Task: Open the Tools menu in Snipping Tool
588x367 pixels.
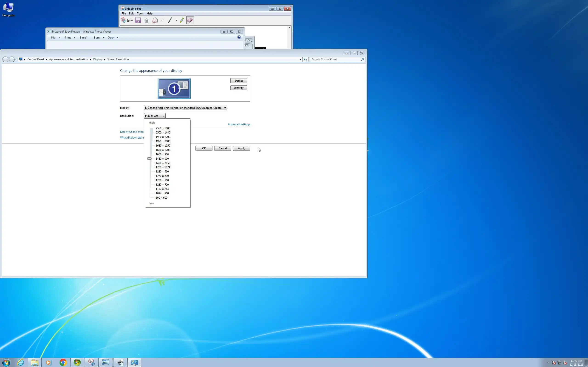Action: click(140, 14)
